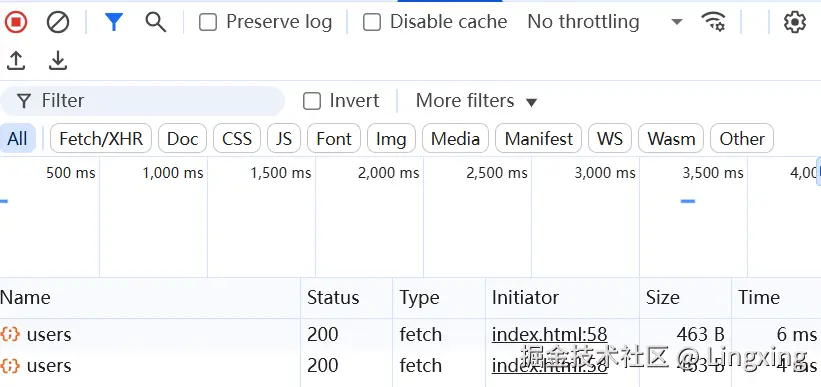Viewport: 821px width, 387px height.
Task: Focus the Filter text field
Action: pos(142,101)
